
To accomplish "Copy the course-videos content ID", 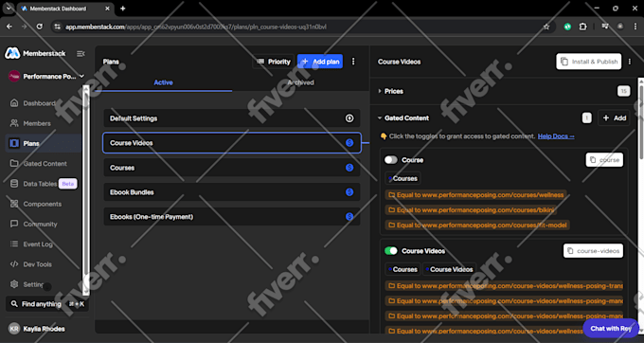I will 594,250.
